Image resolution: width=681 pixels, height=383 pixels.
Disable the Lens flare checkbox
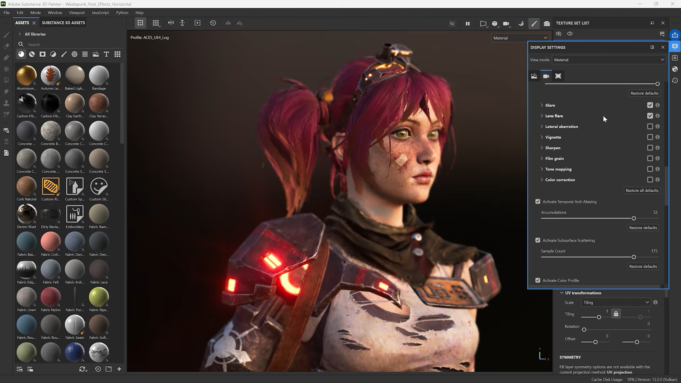(x=650, y=116)
